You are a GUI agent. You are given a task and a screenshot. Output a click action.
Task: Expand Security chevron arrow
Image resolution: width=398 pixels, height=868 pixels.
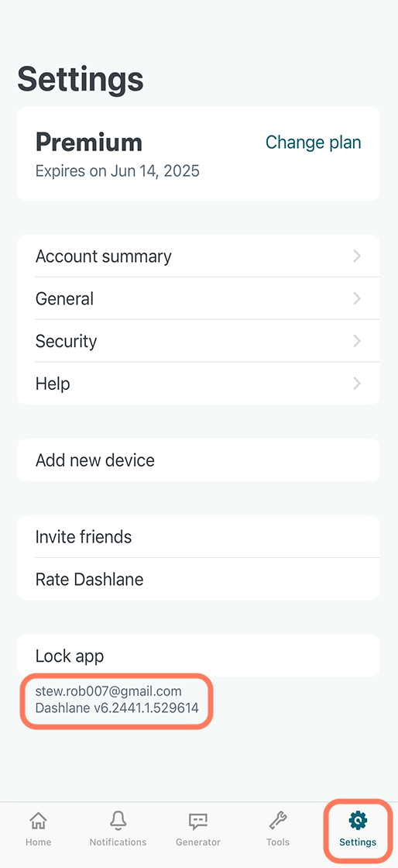coord(357,341)
